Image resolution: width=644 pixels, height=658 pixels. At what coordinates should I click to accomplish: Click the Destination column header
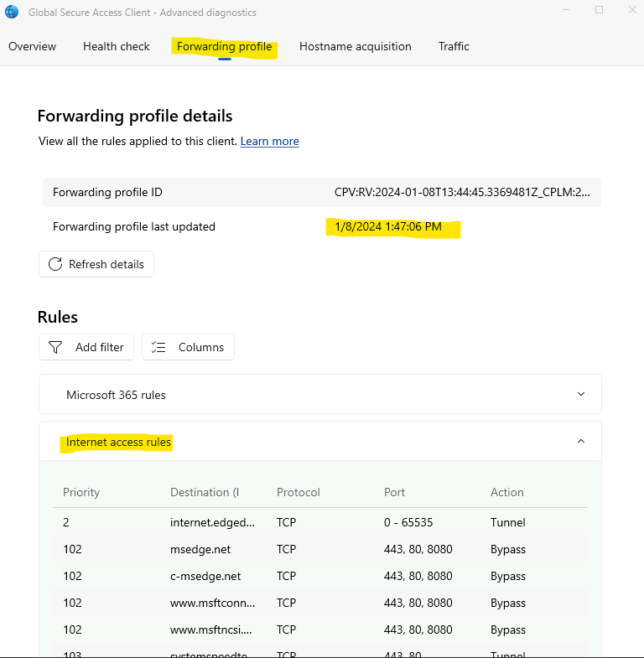(205, 492)
